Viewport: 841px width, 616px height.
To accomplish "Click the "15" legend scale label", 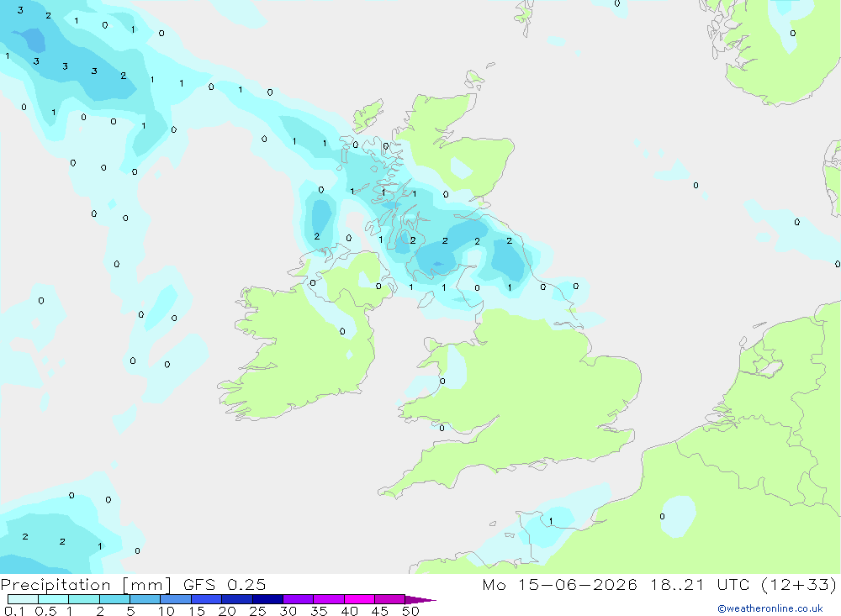I will [197, 611].
